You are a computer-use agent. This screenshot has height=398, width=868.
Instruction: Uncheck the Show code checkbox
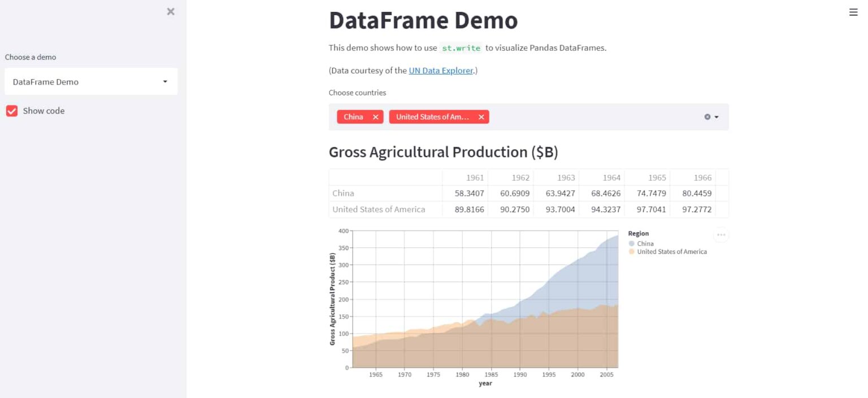pyautogui.click(x=12, y=111)
